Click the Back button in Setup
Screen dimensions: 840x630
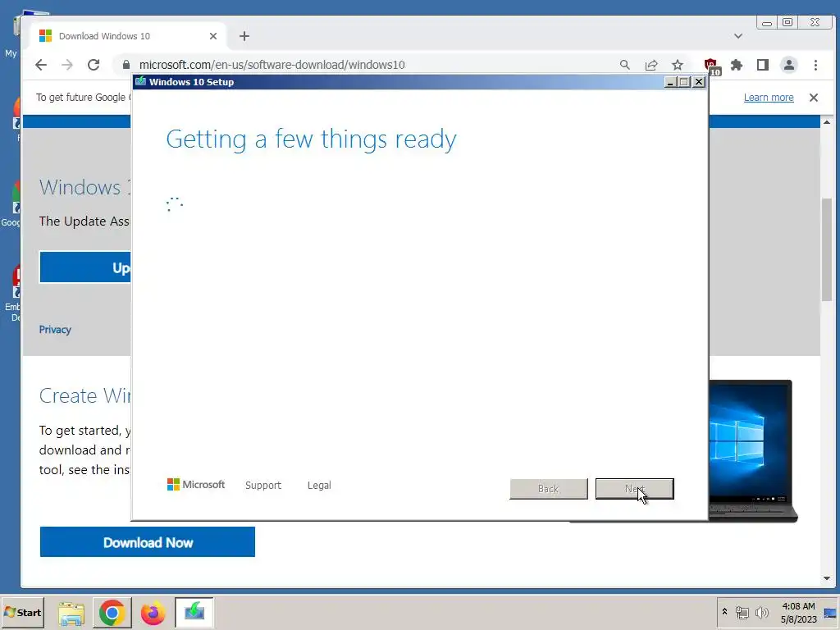(549, 489)
